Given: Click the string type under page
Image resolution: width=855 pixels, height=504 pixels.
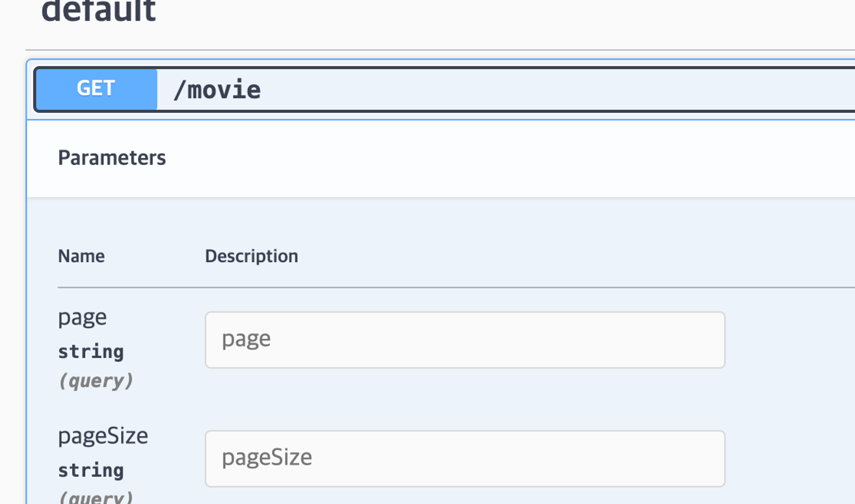Looking at the screenshot, I should click(x=91, y=352).
